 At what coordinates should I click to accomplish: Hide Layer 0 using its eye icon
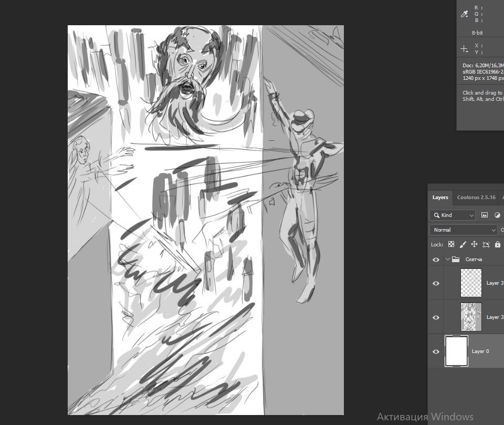click(436, 351)
